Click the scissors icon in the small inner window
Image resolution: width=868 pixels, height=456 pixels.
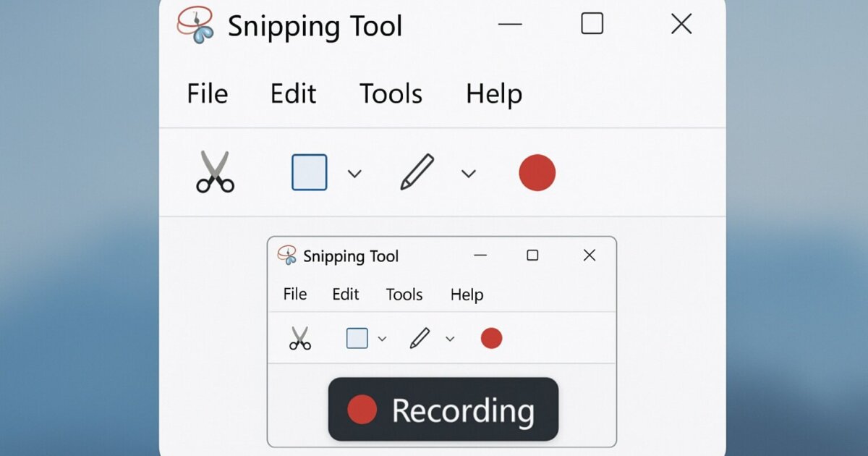coord(299,338)
